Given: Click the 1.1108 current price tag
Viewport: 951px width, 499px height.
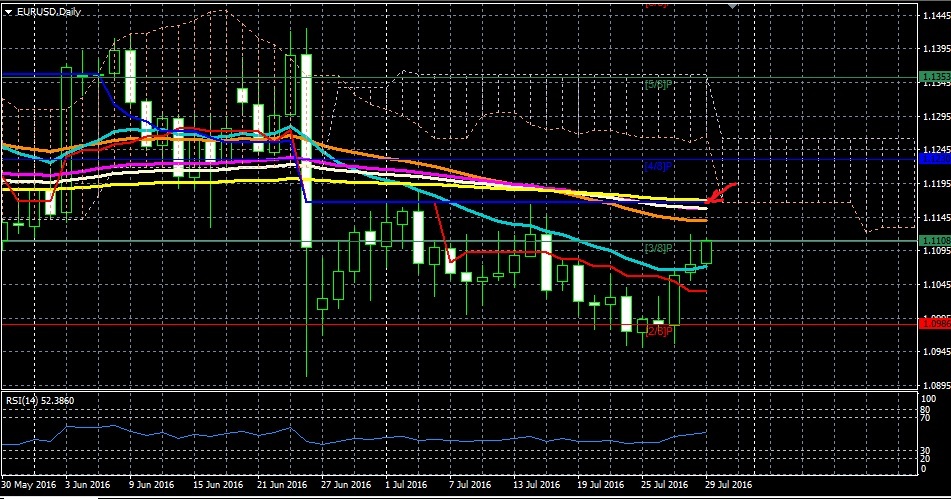Looking at the screenshot, I should [936, 240].
